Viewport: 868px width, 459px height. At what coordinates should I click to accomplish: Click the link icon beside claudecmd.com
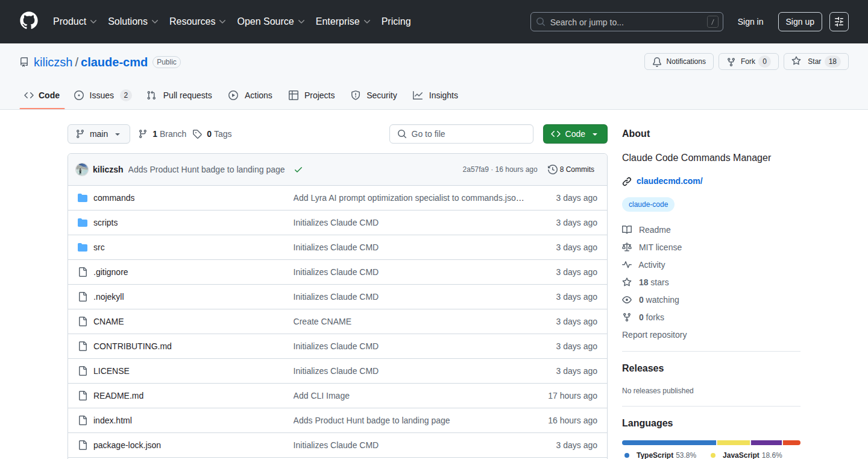[627, 181]
